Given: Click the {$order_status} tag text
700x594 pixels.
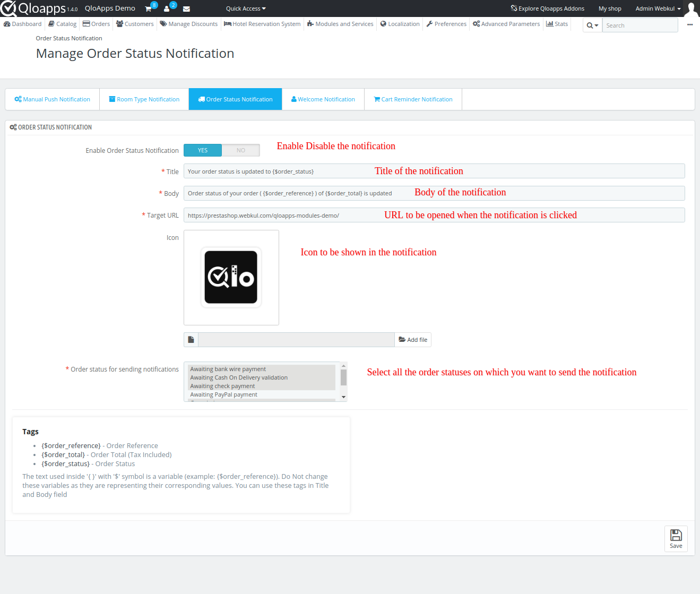Looking at the screenshot, I should point(66,464).
